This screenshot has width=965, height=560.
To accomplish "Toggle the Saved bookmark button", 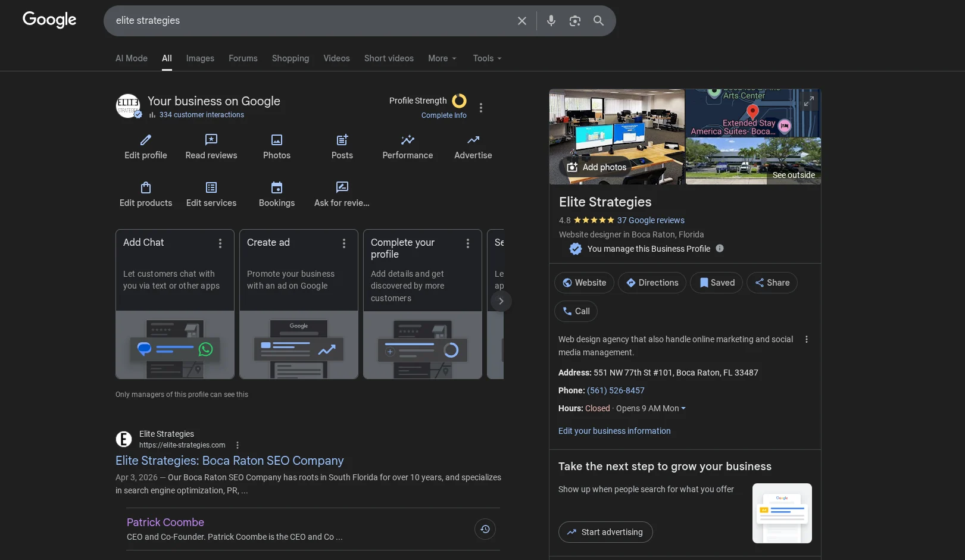I will pos(716,283).
